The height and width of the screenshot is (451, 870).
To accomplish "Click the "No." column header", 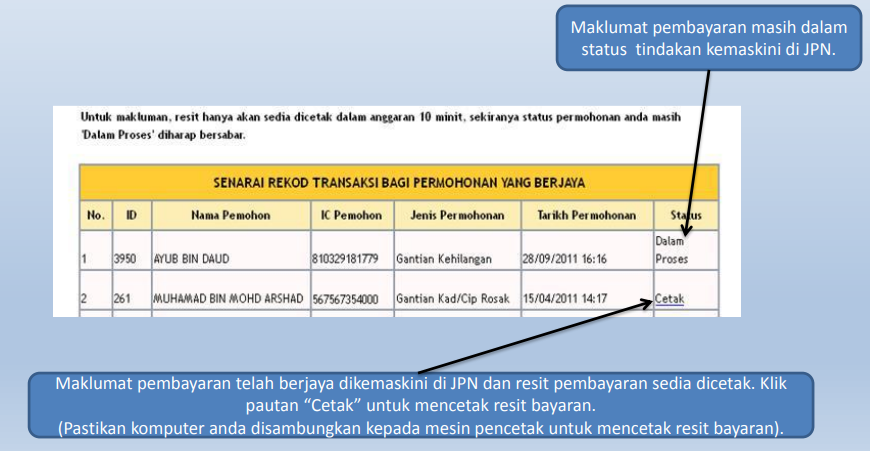I will 96,215.
